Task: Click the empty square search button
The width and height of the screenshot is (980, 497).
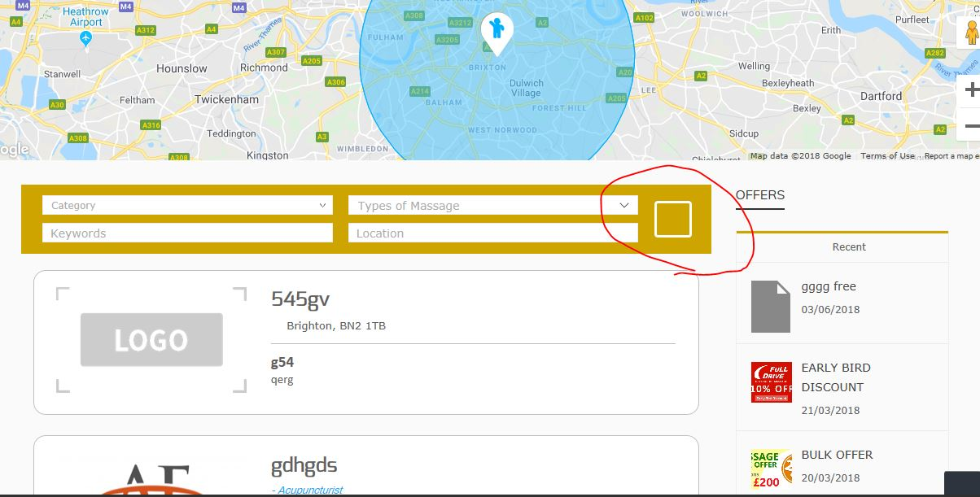Action: [673, 220]
